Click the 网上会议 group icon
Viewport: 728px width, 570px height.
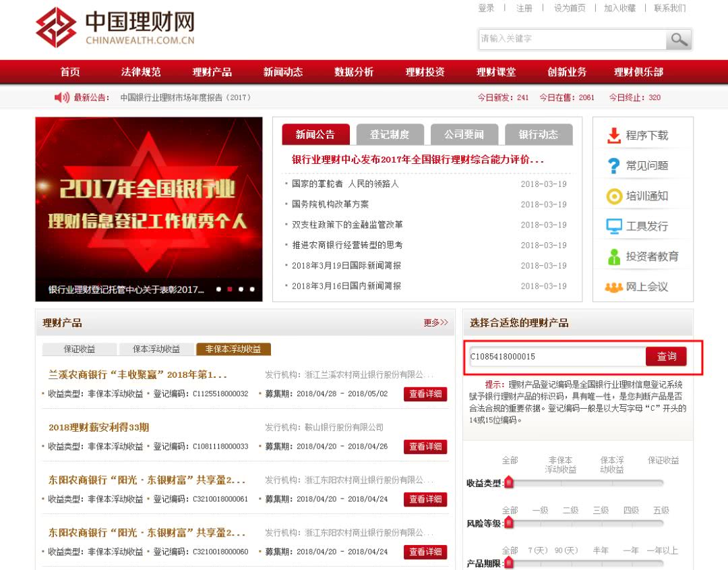[x=614, y=287]
